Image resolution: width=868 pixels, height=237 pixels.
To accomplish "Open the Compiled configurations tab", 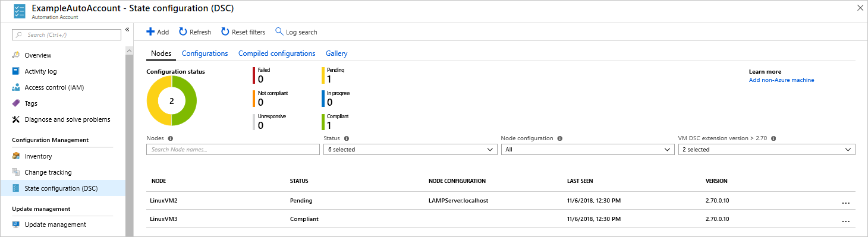I will tap(276, 53).
